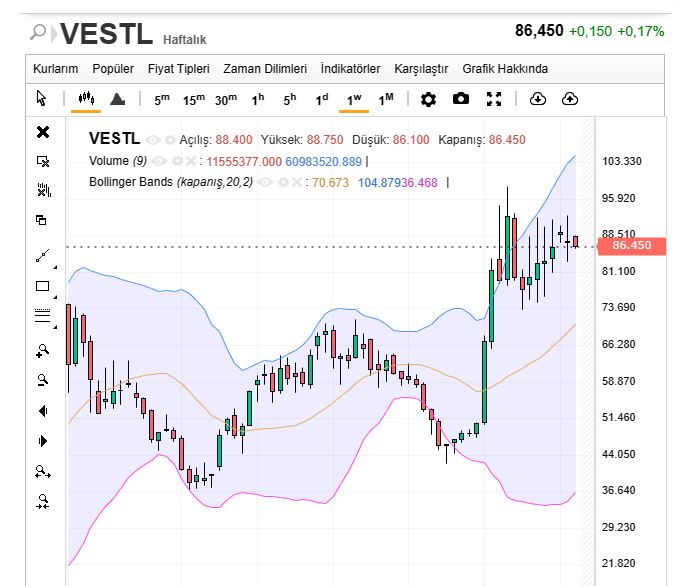Click the Düşük 86.100 value
Viewport: 682px width, 586px height.
pyautogui.click(x=411, y=140)
